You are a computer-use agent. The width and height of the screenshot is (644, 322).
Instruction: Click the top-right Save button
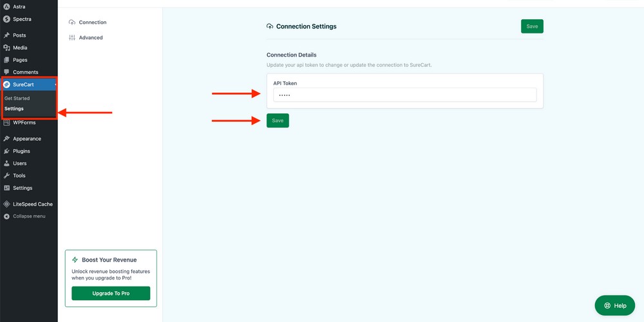[532, 26]
